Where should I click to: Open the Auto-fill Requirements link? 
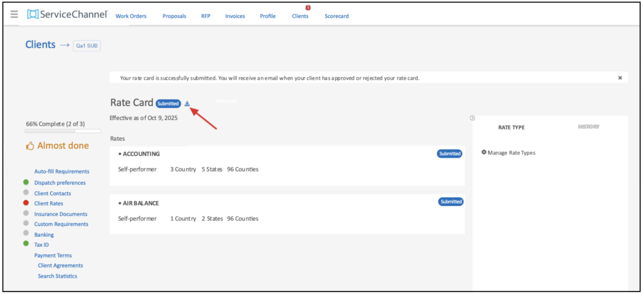[x=62, y=171]
